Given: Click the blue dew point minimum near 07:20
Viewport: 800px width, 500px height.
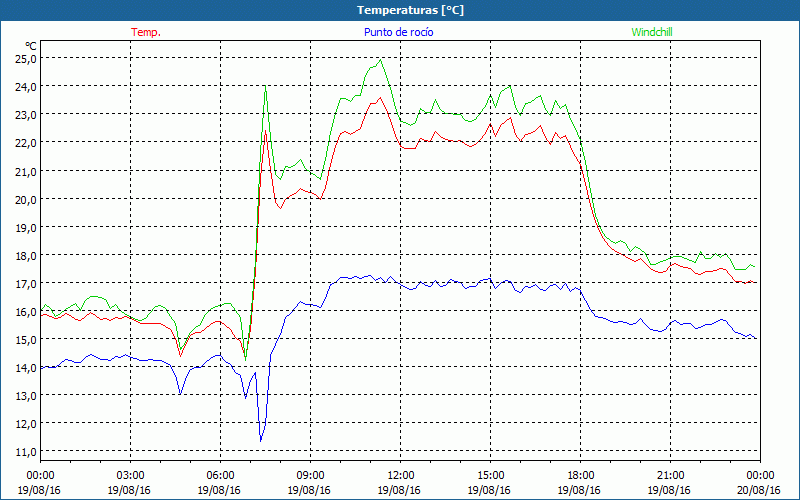Looking at the screenshot, I should [261, 441].
